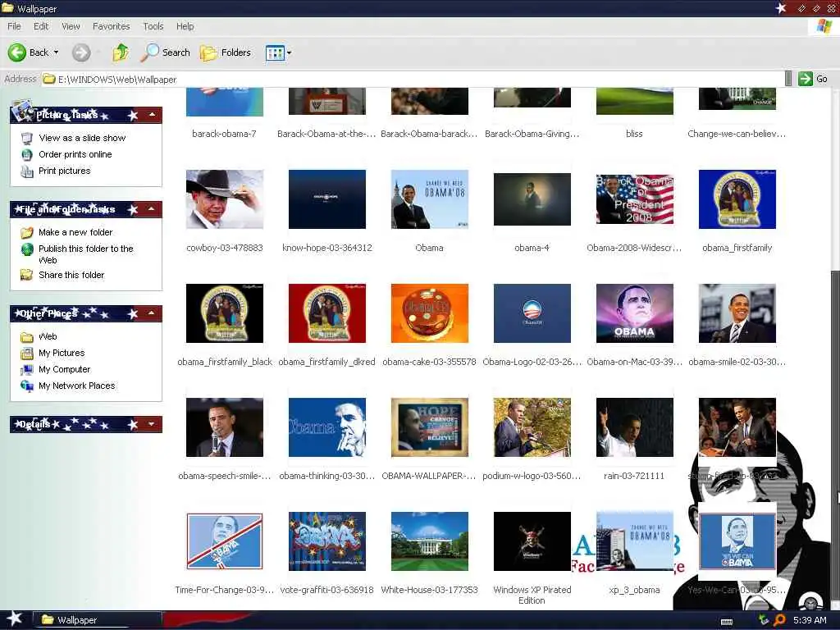The image size is (840, 630).
Task: Click the taskbar star Start button
Action: pyautogui.click(x=14, y=619)
